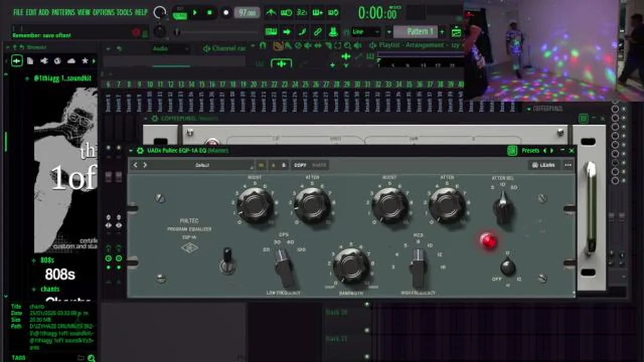Click the LEARN button in Pultec

click(x=544, y=165)
